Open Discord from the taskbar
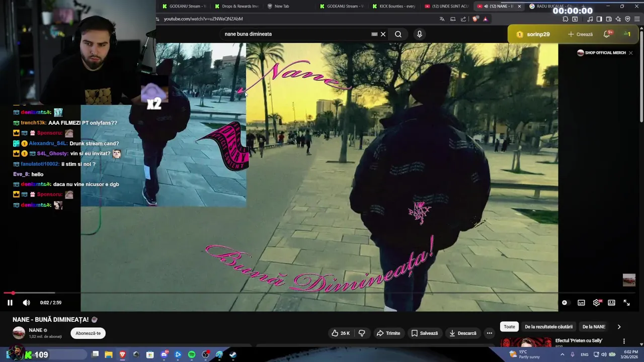 pyautogui.click(x=164, y=354)
